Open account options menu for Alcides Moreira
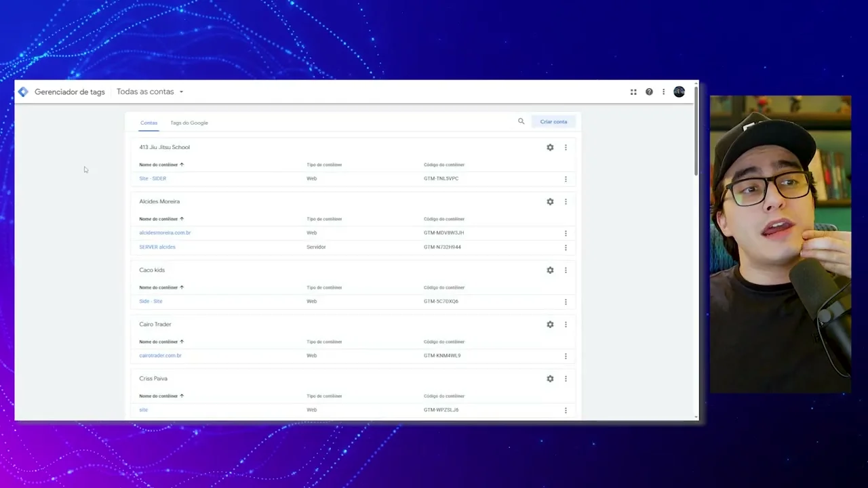 point(566,201)
